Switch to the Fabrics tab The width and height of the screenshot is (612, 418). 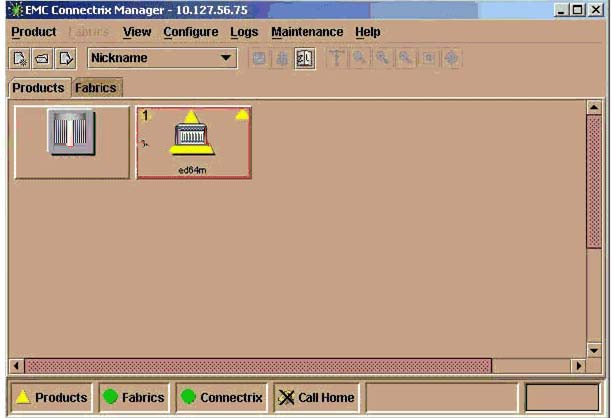click(96, 88)
